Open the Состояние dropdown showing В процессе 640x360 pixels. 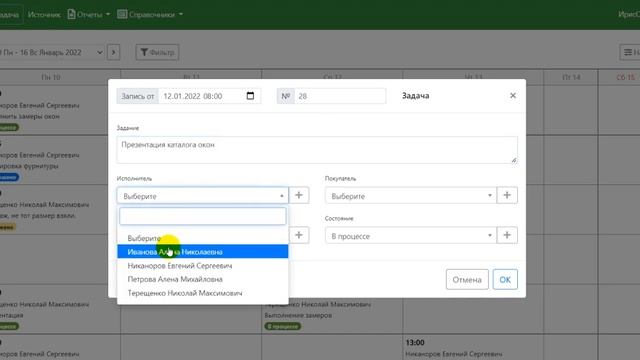411,236
